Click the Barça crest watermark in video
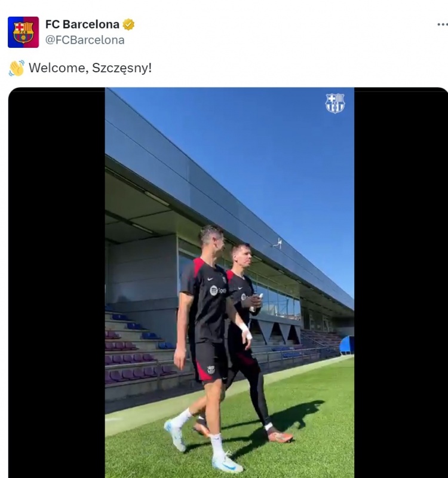The height and width of the screenshot is (478, 448). pyautogui.click(x=335, y=103)
